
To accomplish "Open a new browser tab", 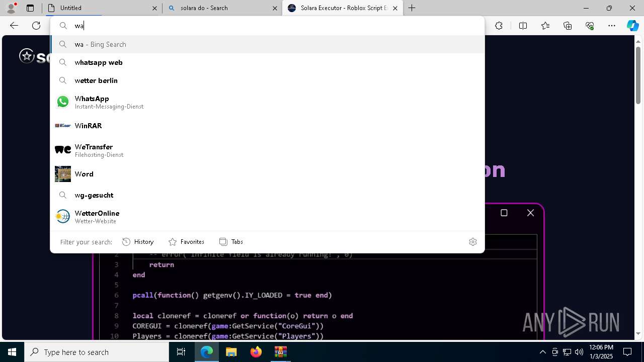I will (x=412, y=8).
